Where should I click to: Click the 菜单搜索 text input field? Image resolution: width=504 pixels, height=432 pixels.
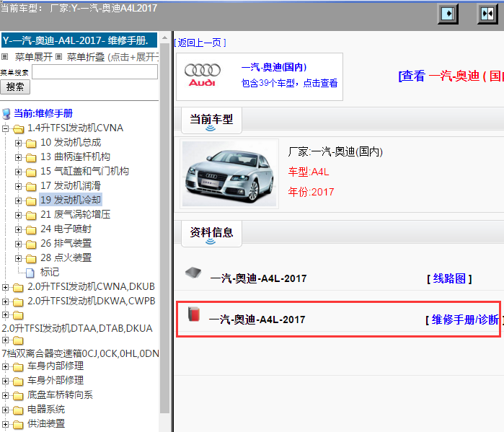tap(95, 71)
